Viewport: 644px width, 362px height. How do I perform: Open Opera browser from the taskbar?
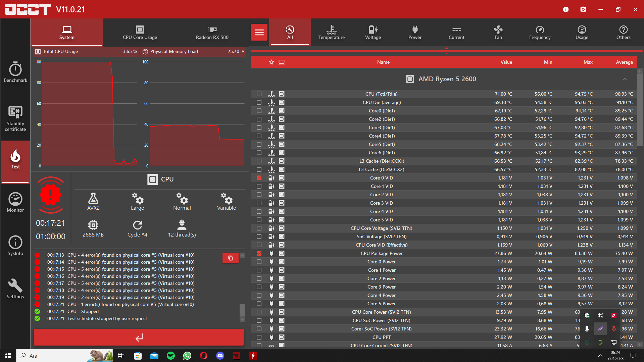(204, 356)
